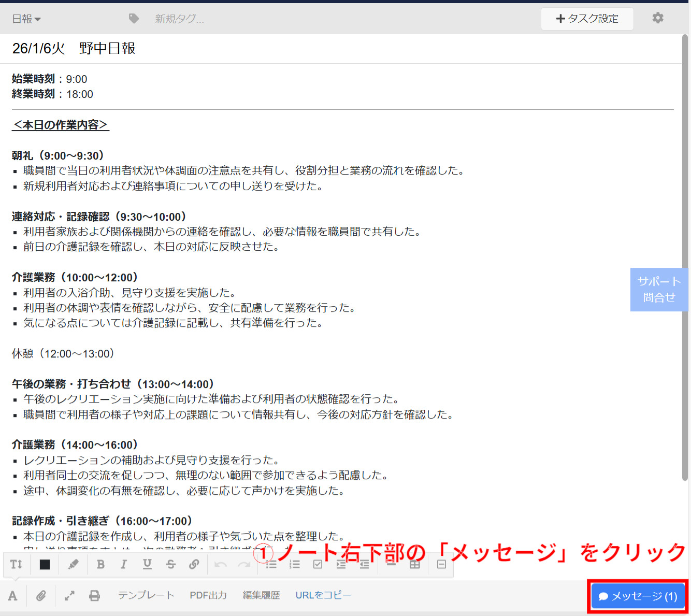This screenshot has height=616, width=691.
Task: Open the text size selector
Action: pos(16,564)
